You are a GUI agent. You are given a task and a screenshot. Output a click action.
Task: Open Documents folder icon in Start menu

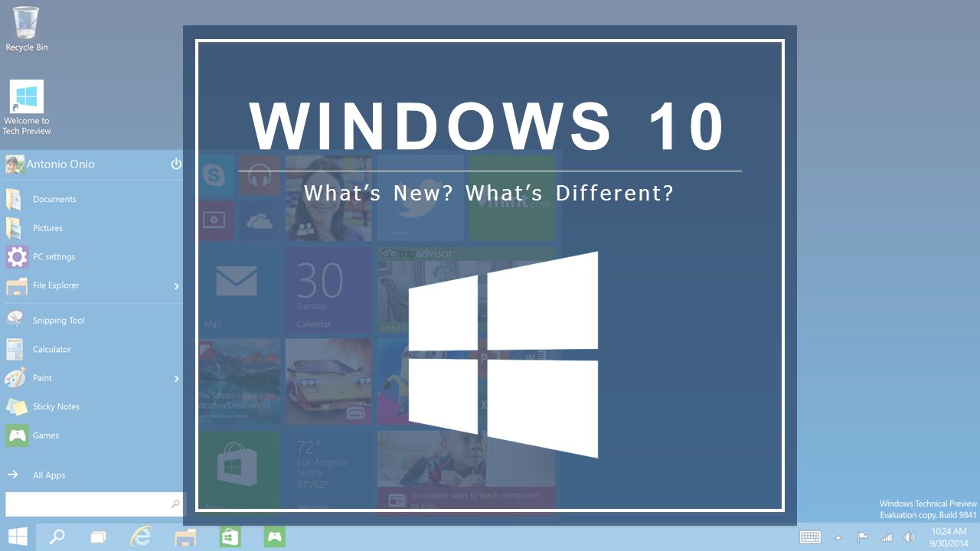tap(15, 199)
